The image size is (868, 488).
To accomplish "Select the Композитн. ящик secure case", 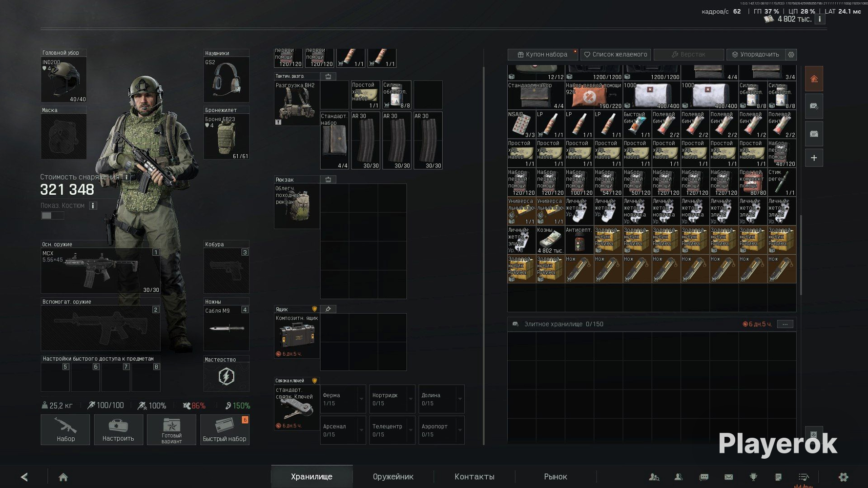I will pos(297,336).
